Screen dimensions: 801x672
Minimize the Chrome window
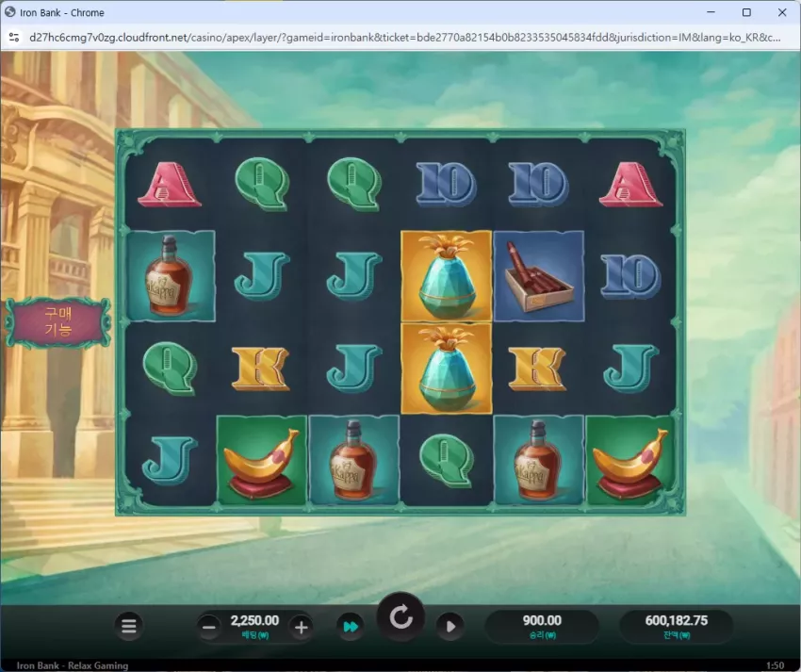711,12
